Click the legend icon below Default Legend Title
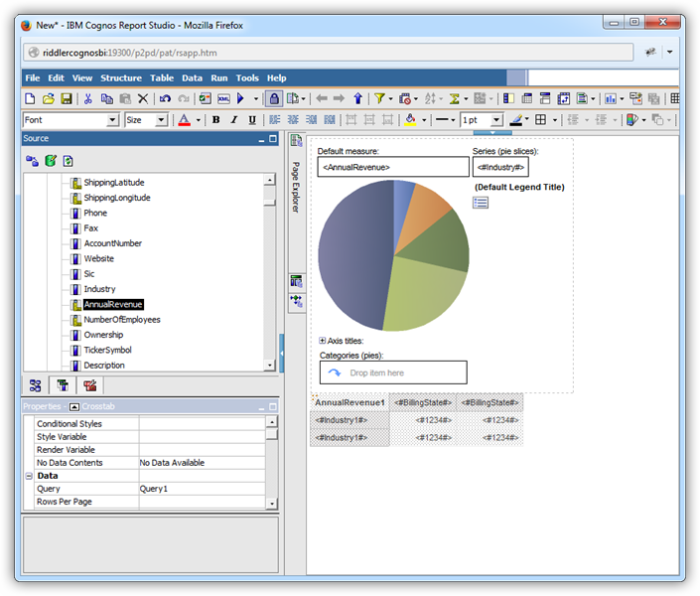The width and height of the screenshot is (700, 596). pos(481,203)
